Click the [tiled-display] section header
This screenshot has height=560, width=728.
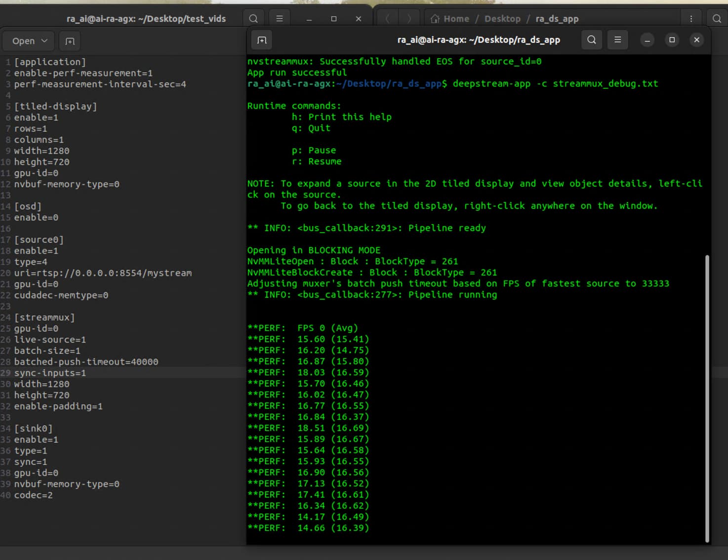point(55,106)
